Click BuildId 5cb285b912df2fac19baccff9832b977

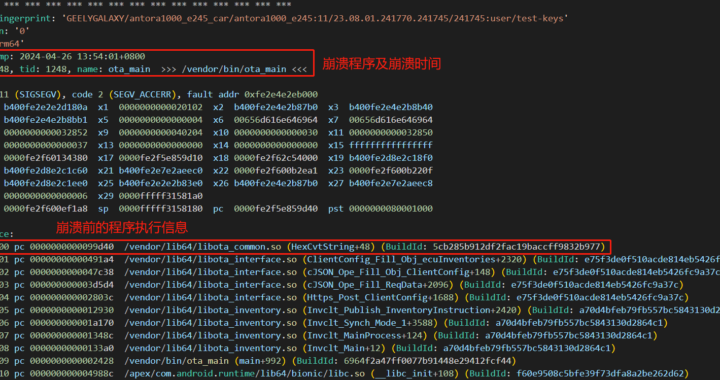coord(516,247)
